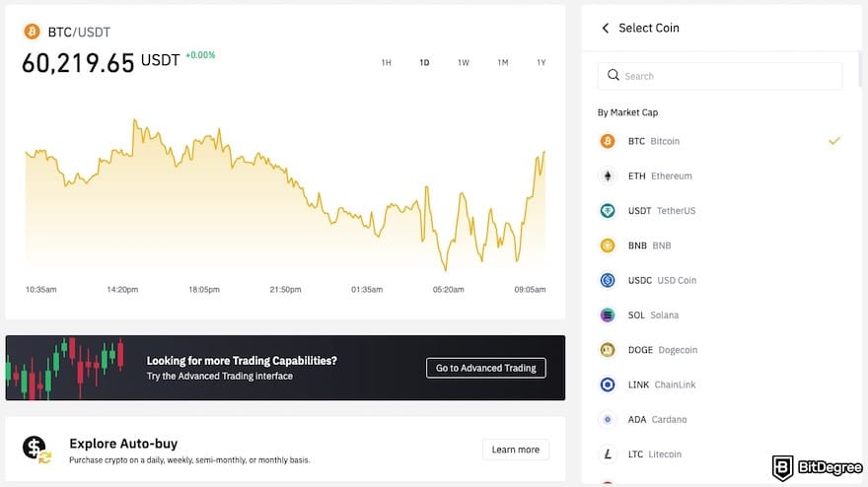The width and height of the screenshot is (868, 487).
Task: Open Go to Advanced Trading
Action: pos(486,368)
